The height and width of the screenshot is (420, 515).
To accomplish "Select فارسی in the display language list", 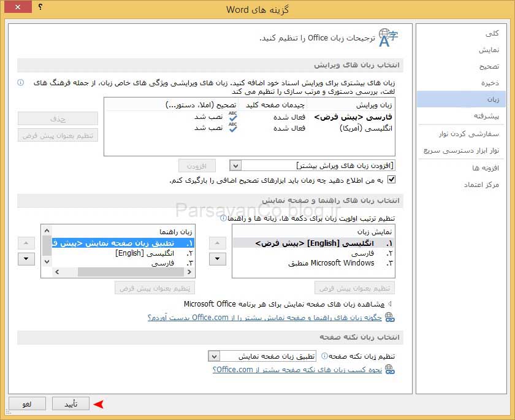I will pos(362,253).
